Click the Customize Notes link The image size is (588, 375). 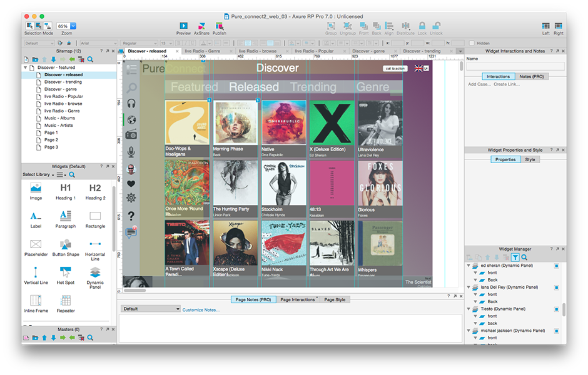click(201, 309)
